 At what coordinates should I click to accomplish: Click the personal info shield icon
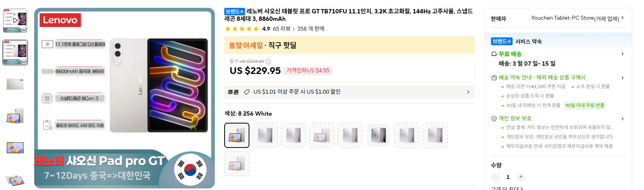pos(494,118)
